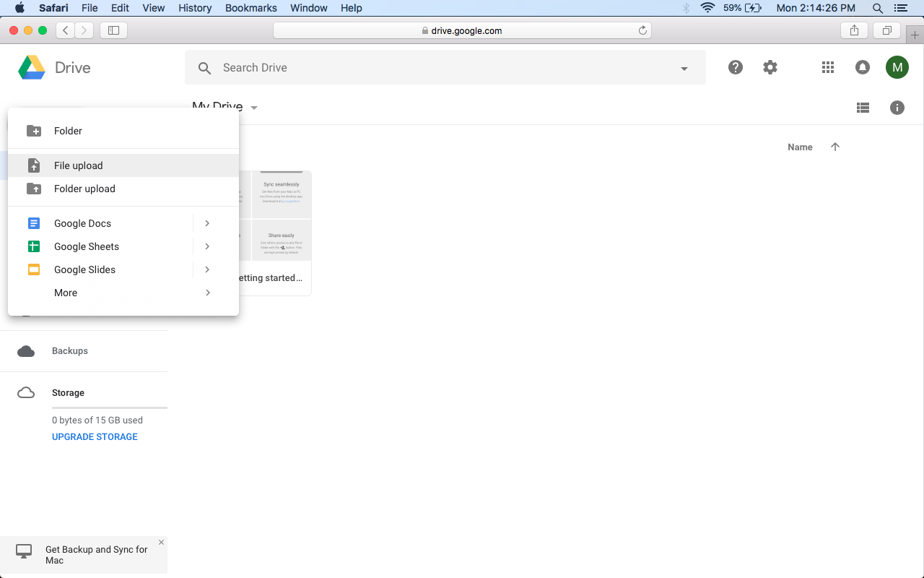The width and height of the screenshot is (924, 578).
Task: Toggle the Safari sidebar button
Action: click(x=113, y=30)
